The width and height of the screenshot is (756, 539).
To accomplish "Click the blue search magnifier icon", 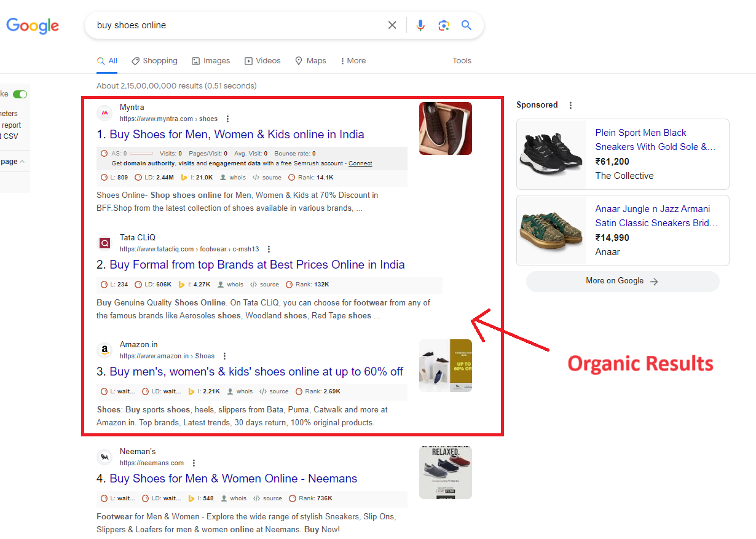I will tap(467, 25).
